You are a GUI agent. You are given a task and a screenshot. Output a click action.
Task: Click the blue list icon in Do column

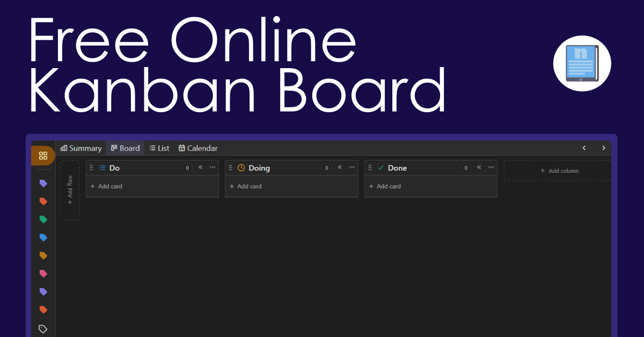102,168
